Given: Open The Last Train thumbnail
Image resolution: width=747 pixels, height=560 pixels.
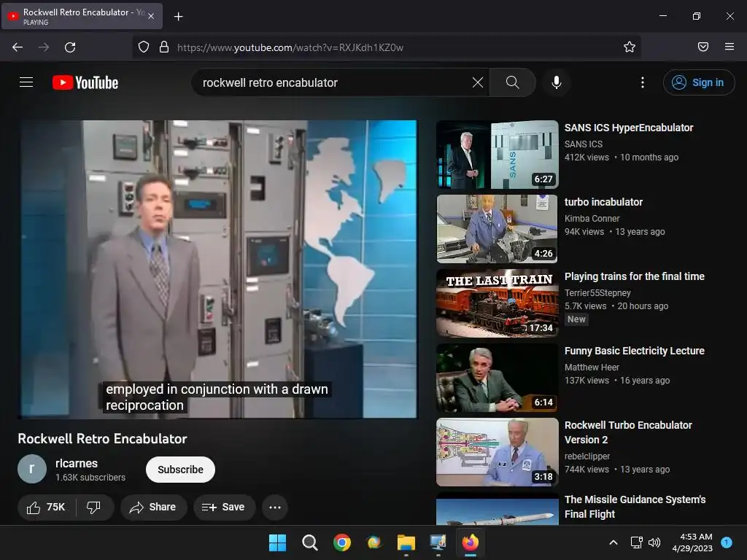Looking at the screenshot, I should tap(498, 303).
